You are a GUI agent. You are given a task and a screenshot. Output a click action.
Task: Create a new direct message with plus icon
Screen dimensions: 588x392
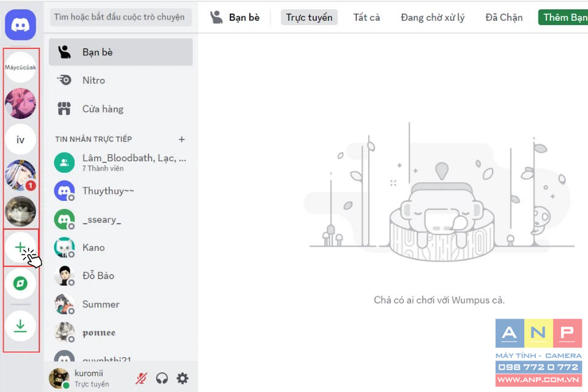click(181, 139)
